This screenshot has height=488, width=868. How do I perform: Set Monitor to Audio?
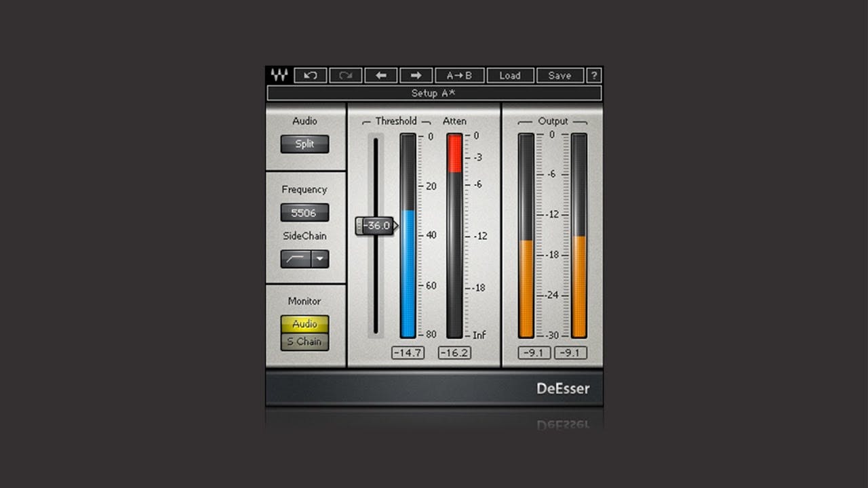[x=304, y=324]
